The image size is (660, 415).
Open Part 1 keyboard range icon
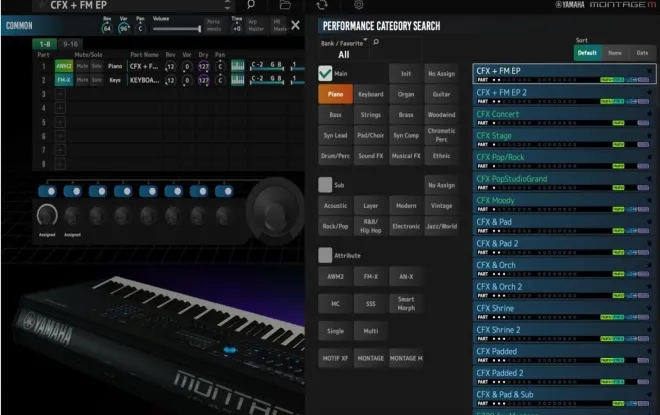pyautogui.click(x=238, y=66)
